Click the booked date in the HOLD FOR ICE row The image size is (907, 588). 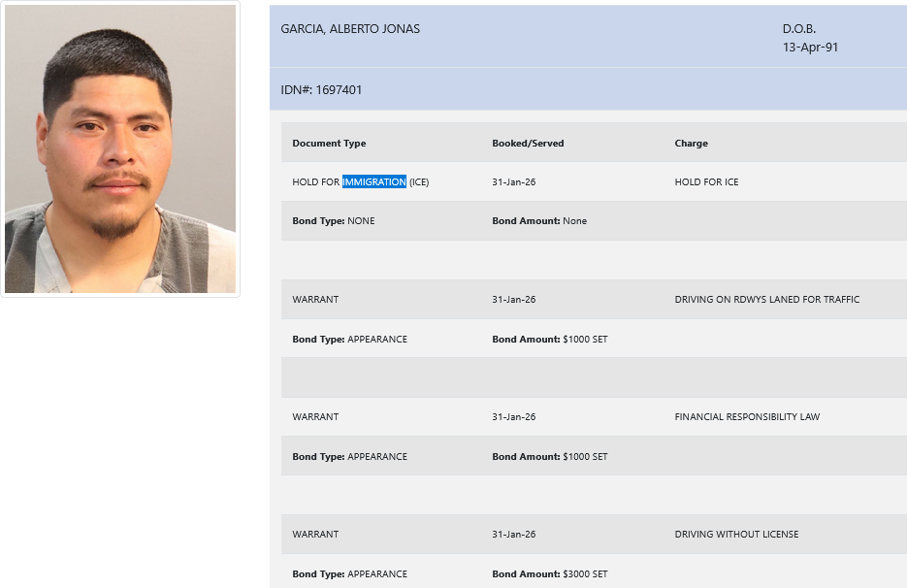pyautogui.click(x=513, y=182)
